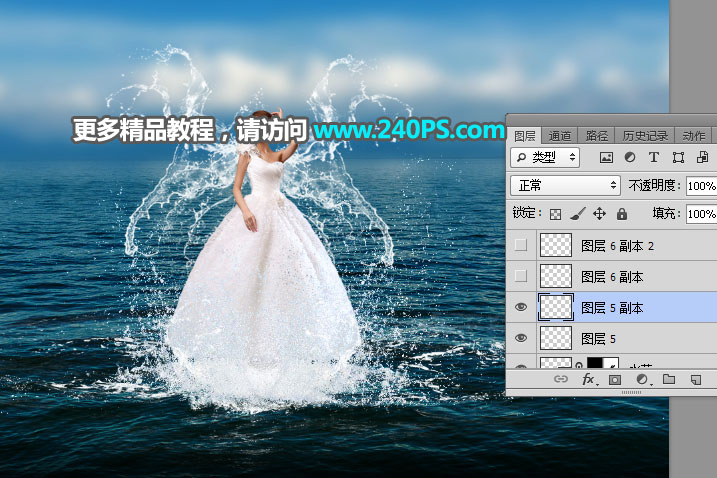Show the 图层 6 副本 2 layer

[x=521, y=246]
